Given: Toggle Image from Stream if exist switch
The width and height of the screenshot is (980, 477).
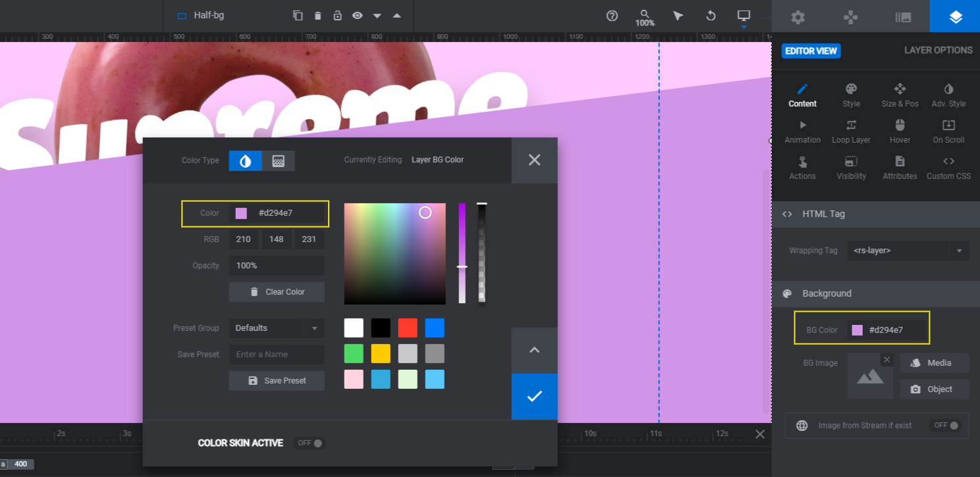Looking at the screenshot, I should 945,426.
